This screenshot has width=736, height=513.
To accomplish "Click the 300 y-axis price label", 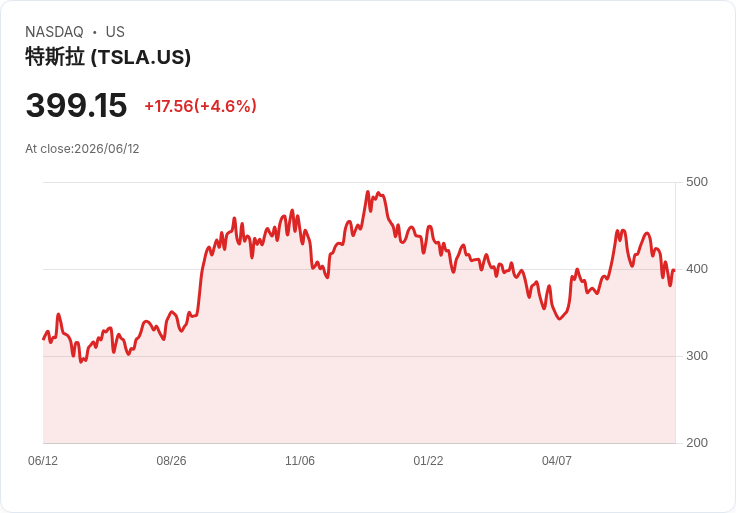I will [x=697, y=356].
